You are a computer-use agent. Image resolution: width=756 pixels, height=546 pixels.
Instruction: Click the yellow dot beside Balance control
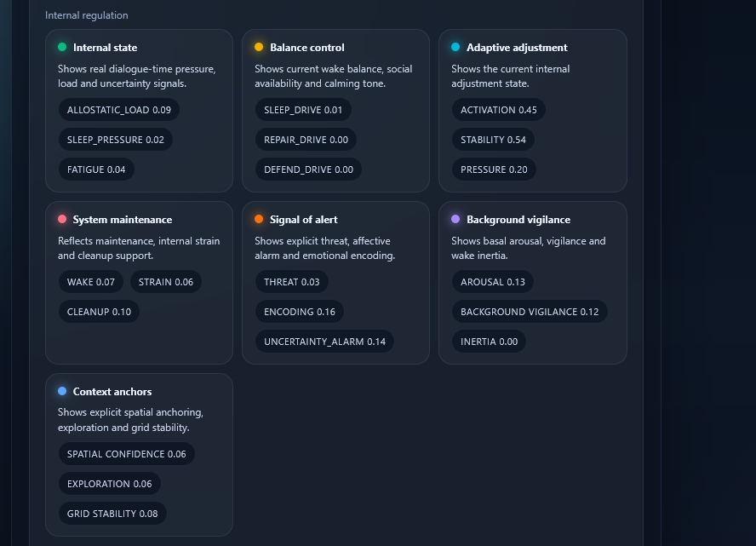pyautogui.click(x=259, y=48)
